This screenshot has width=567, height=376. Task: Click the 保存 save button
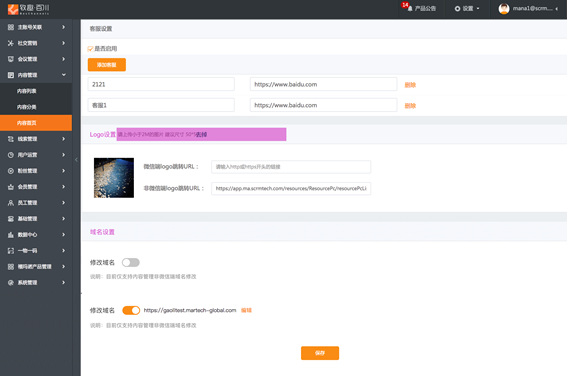click(x=320, y=353)
